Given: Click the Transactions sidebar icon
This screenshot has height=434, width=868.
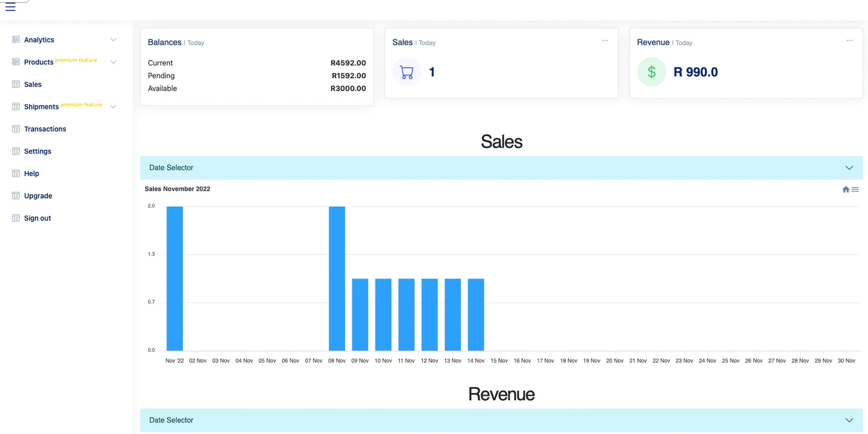Looking at the screenshot, I should 16,129.
